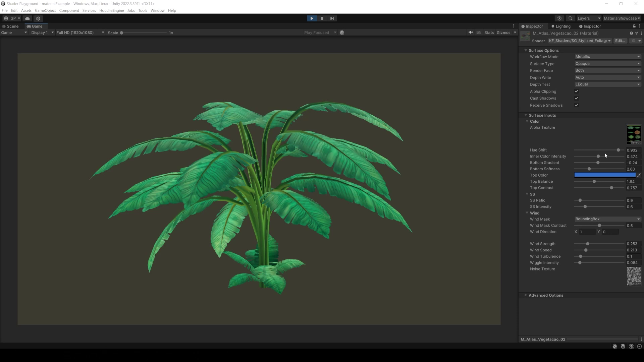Viewport: 644px width, 362px height.
Task: Toggle Unity shortcuts keyboard icon in Game view
Action: click(x=479, y=33)
